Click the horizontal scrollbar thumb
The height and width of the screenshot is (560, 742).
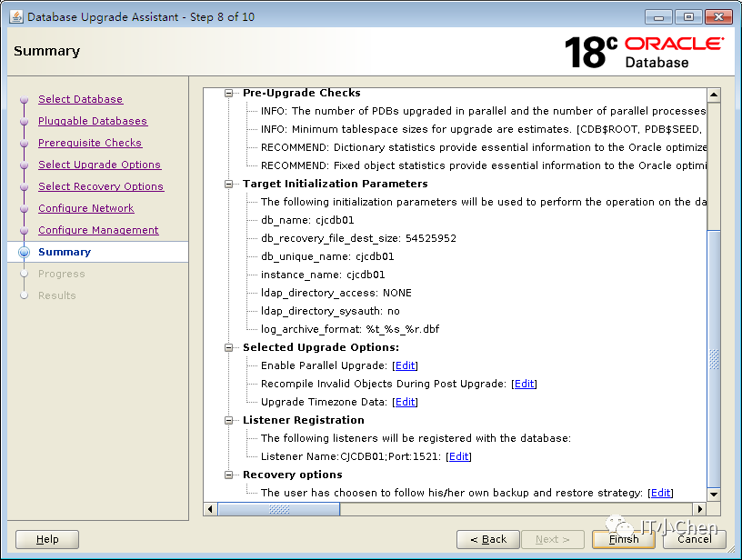coord(279,509)
